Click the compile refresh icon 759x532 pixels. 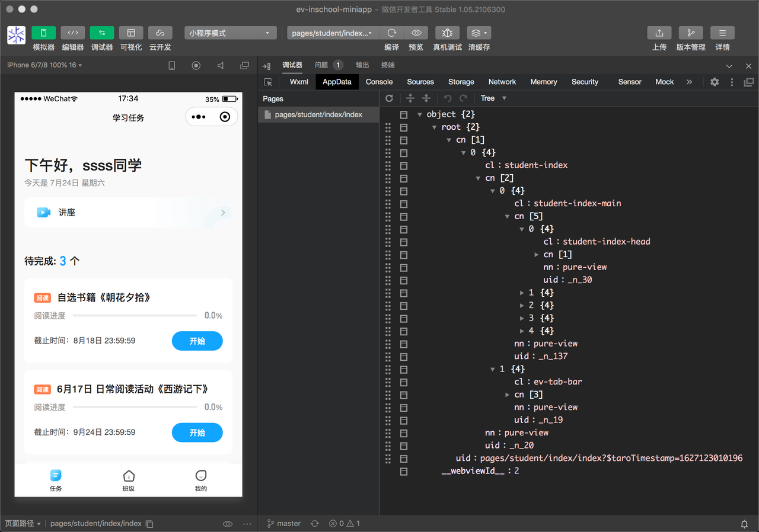391,33
